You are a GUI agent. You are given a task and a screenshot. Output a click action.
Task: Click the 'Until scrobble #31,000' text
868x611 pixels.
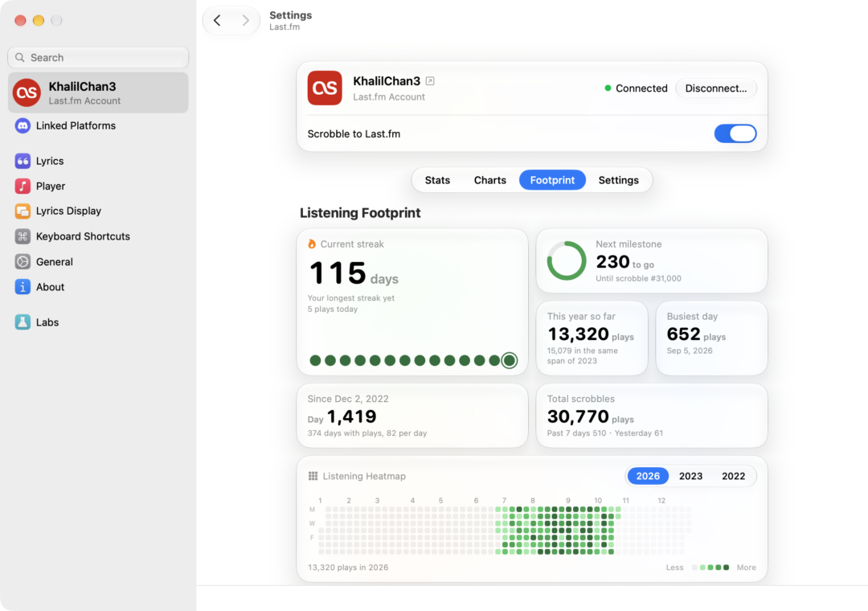[638, 279]
